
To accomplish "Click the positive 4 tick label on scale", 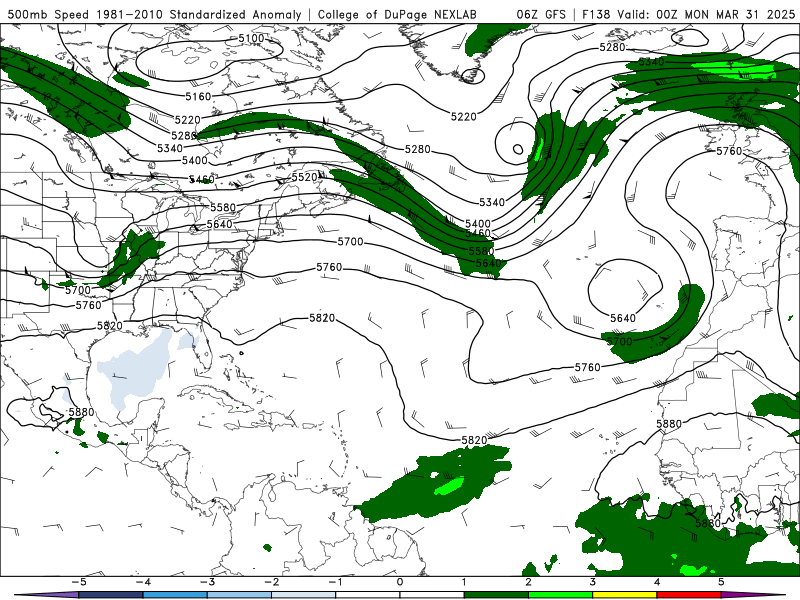I will 657,582.
